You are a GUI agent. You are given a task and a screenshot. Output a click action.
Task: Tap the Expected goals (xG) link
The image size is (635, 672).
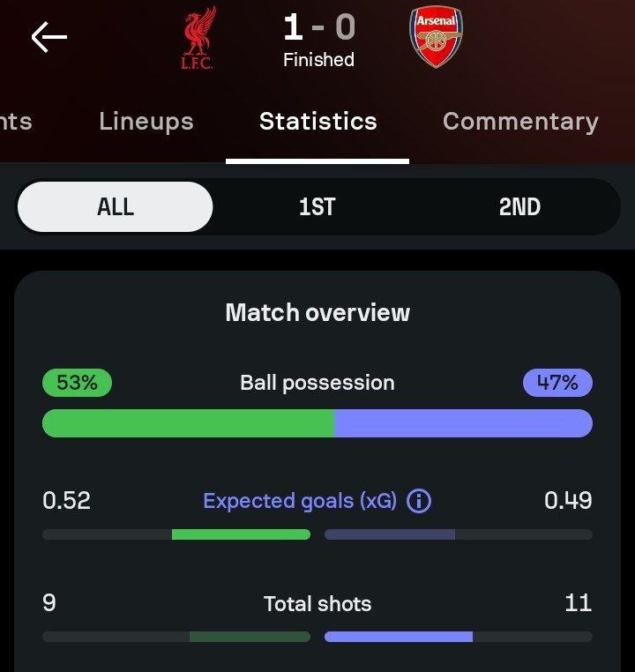point(300,501)
